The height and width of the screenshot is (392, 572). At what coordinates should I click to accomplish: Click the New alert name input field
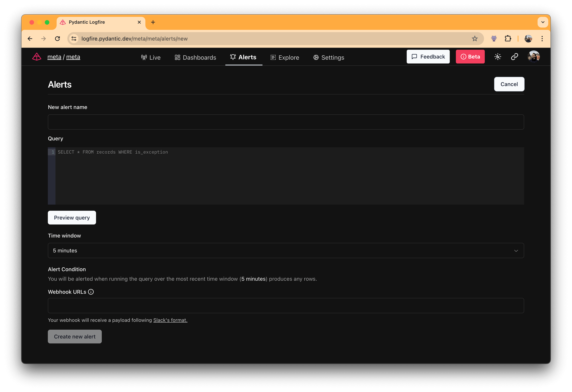coord(286,122)
